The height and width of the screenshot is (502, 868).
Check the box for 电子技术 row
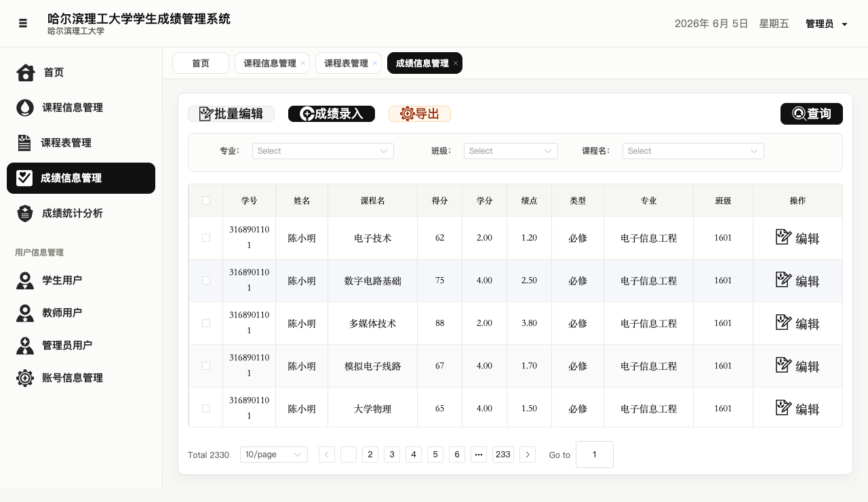[x=206, y=238]
